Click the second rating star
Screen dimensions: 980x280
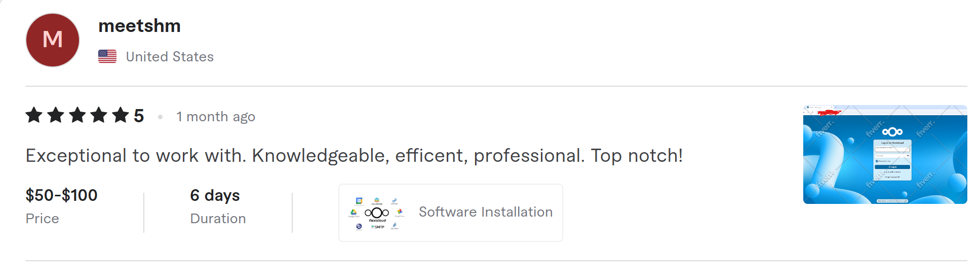tap(56, 116)
